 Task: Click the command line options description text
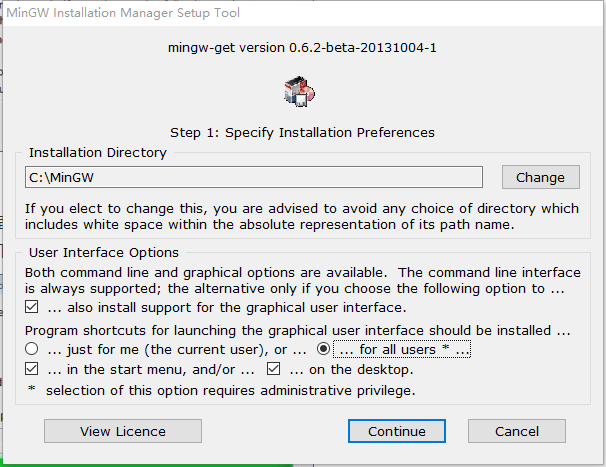(302, 281)
